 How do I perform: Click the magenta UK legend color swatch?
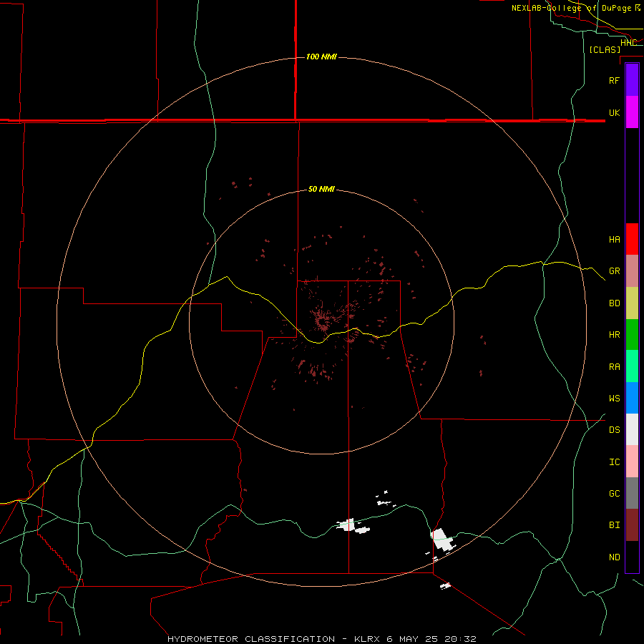[x=632, y=112]
